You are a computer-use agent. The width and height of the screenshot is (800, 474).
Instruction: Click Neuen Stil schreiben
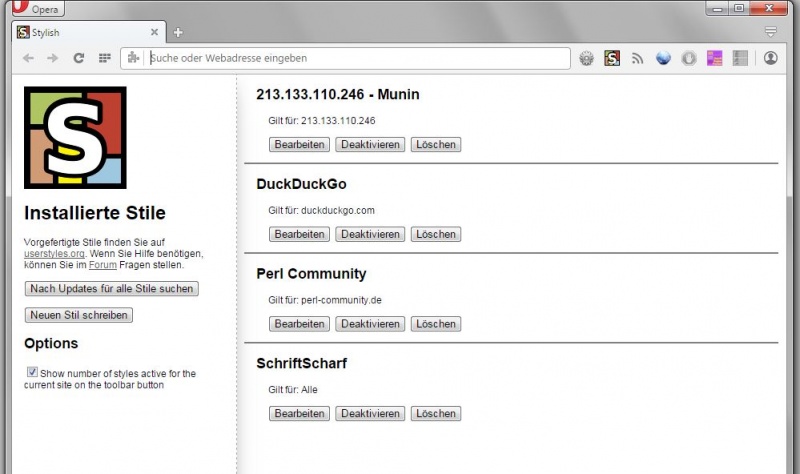point(79,315)
